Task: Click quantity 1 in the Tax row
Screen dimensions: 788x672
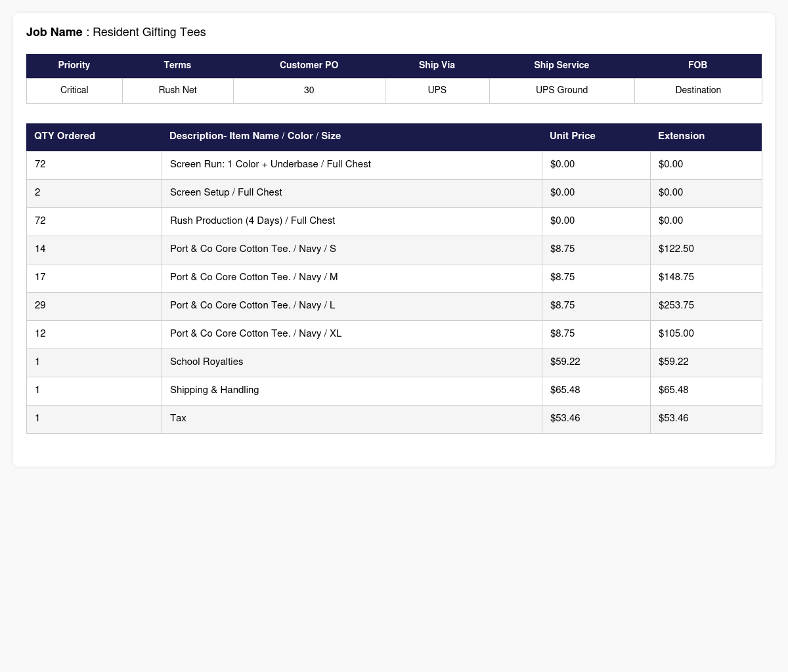Action: tap(94, 419)
